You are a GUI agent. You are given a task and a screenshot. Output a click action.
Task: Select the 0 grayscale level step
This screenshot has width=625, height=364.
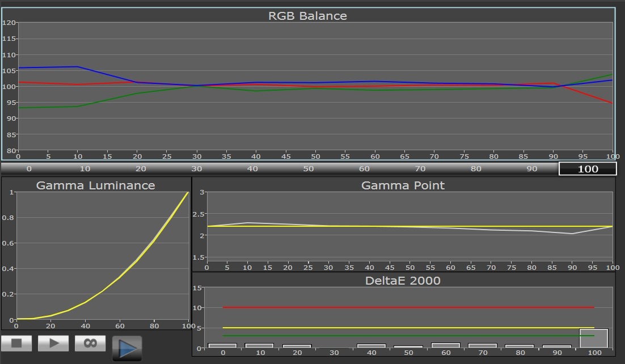[x=28, y=169]
